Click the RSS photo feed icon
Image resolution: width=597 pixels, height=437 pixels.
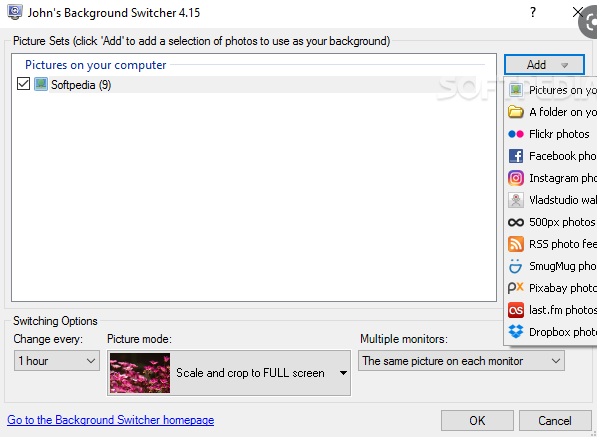pos(516,244)
